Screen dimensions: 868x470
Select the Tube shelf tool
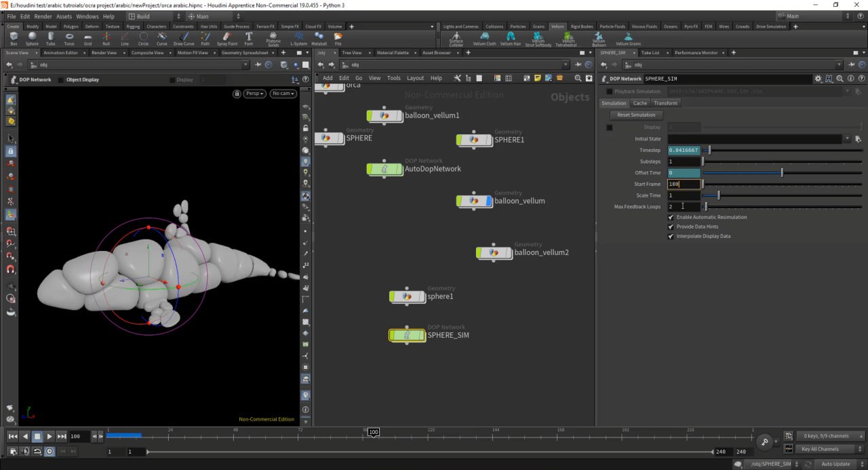click(51, 38)
